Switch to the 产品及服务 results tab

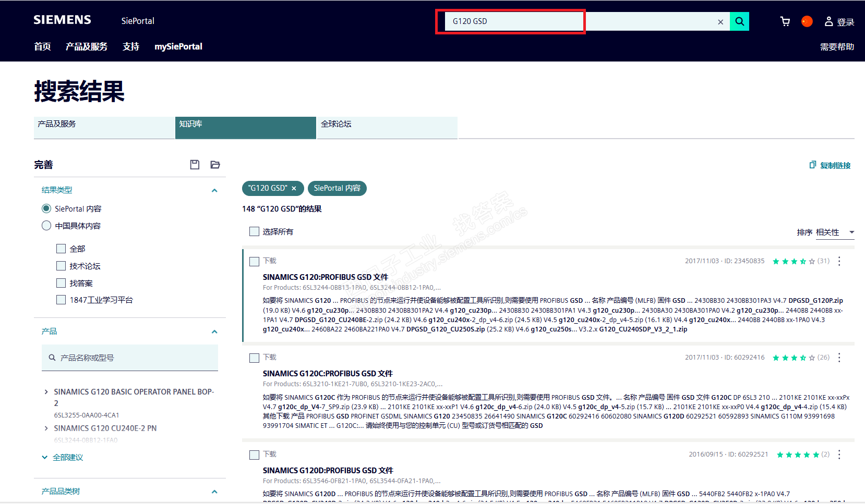pos(104,128)
